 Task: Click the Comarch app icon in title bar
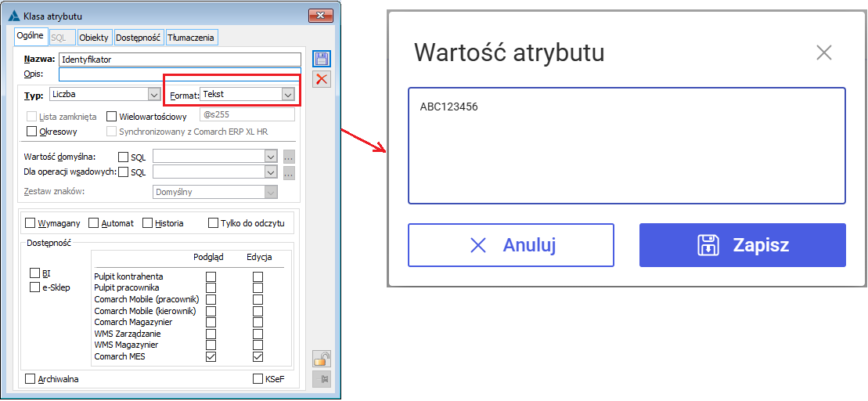14,16
